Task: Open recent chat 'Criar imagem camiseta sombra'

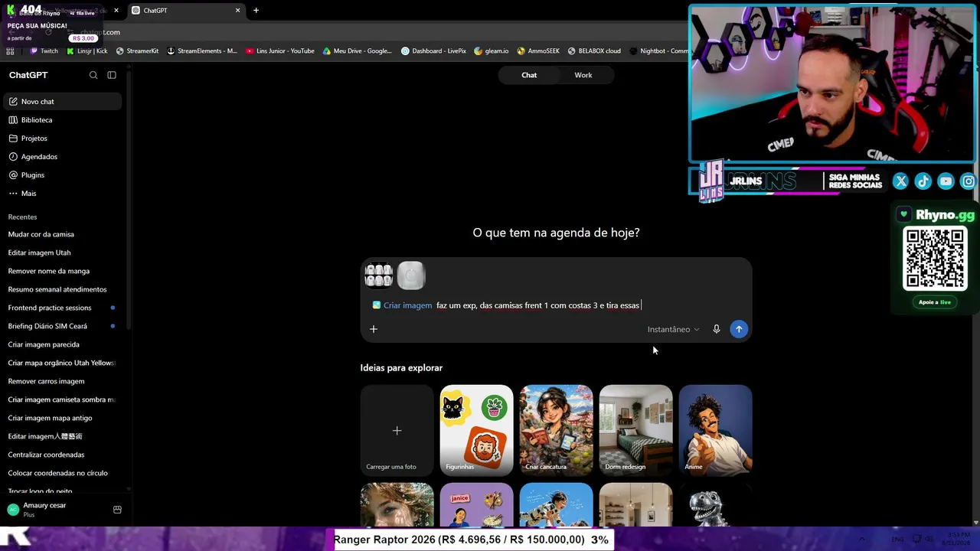Action: coord(62,399)
